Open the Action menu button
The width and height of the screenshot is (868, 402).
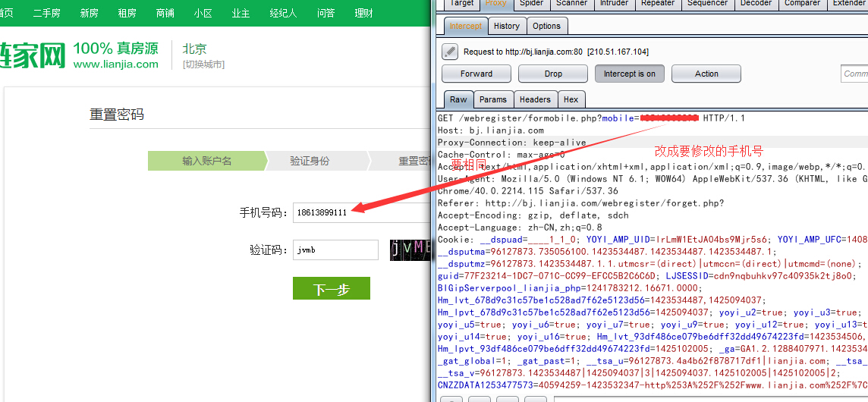coord(706,74)
